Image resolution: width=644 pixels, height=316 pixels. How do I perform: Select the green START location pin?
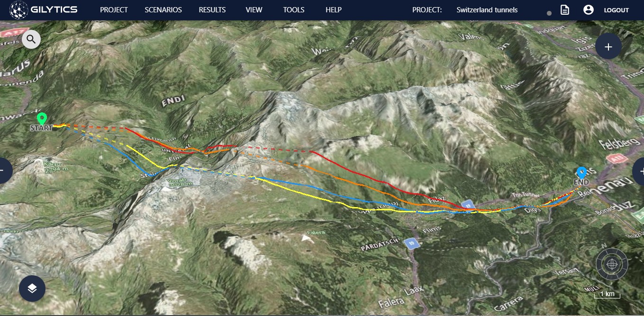pyautogui.click(x=42, y=118)
